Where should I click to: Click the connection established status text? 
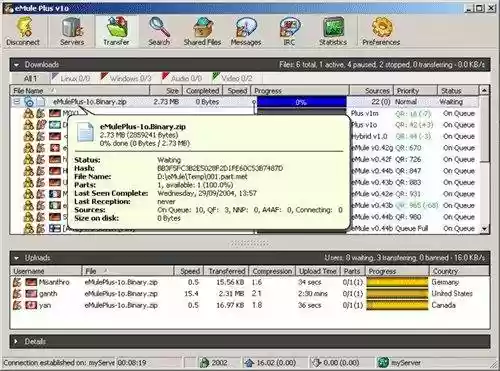[59, 363]
